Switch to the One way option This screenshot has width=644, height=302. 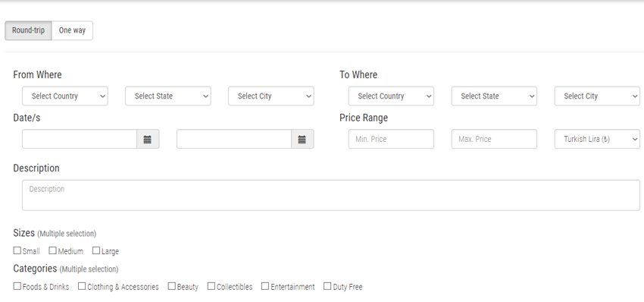point(72,30)
